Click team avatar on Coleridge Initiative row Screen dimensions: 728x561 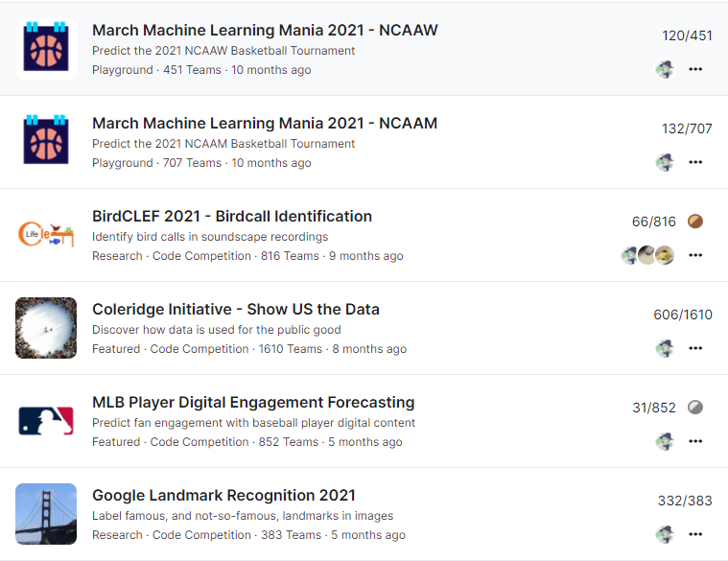665,348
